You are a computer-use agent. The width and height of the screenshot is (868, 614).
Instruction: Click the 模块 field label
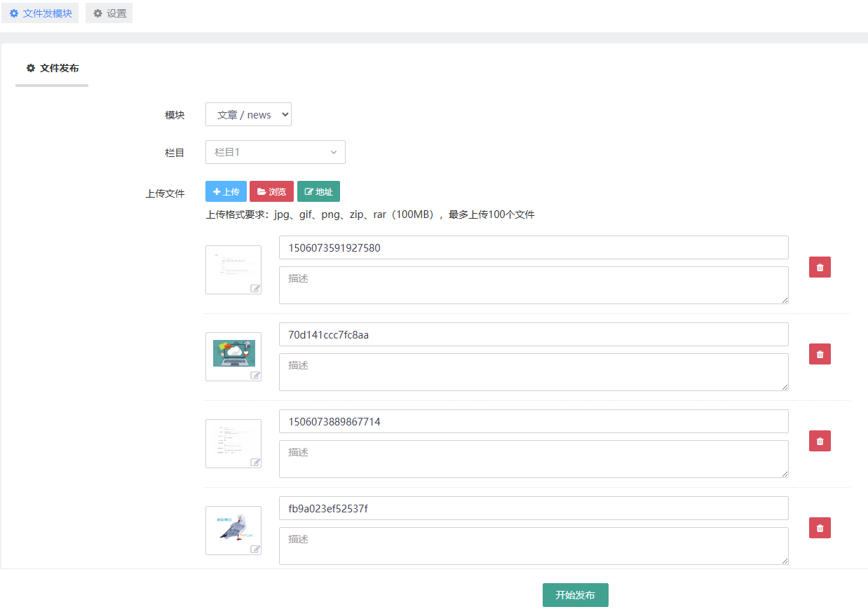175,115
